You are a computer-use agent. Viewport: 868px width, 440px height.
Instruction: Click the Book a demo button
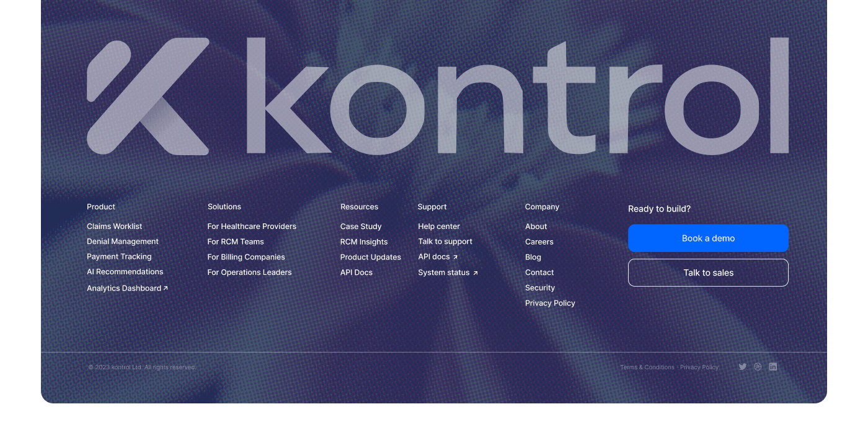coord(708,238)
